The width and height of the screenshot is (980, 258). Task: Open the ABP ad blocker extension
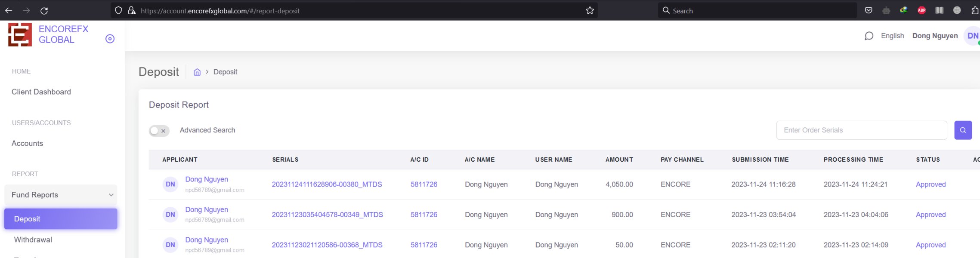tap(921, 11)
